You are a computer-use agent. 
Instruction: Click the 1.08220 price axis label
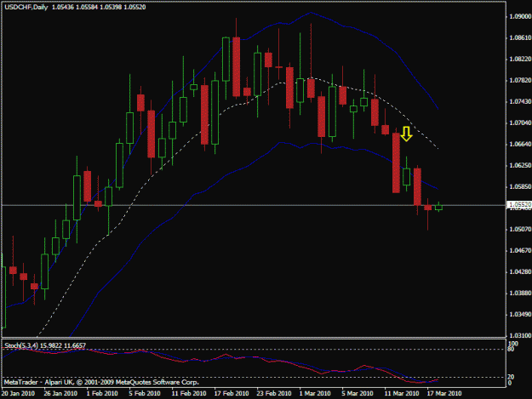tap(520, 59)
